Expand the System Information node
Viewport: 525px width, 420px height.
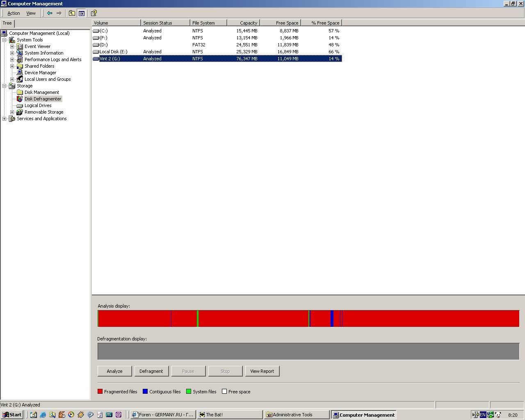point(12,53)
